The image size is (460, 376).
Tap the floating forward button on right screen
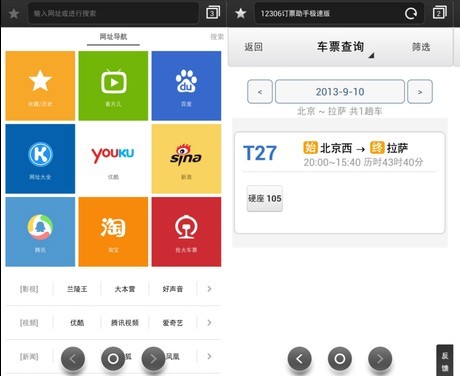coord(380,359)
